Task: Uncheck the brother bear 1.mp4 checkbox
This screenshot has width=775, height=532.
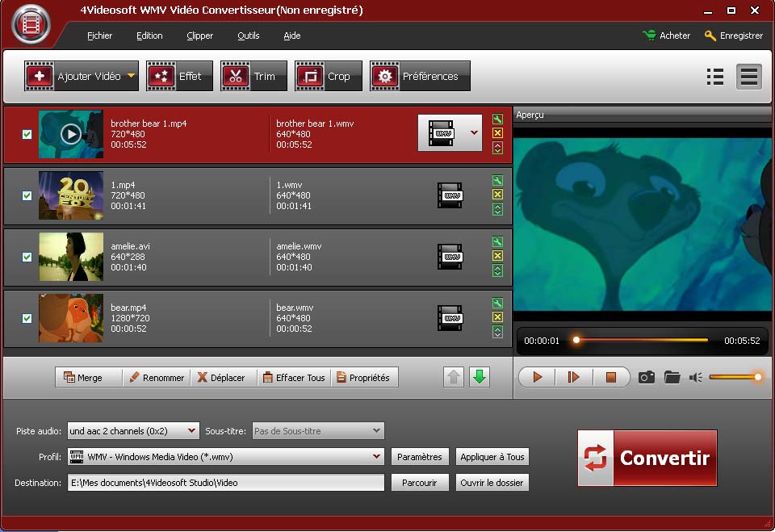Action: pos(27,134)
